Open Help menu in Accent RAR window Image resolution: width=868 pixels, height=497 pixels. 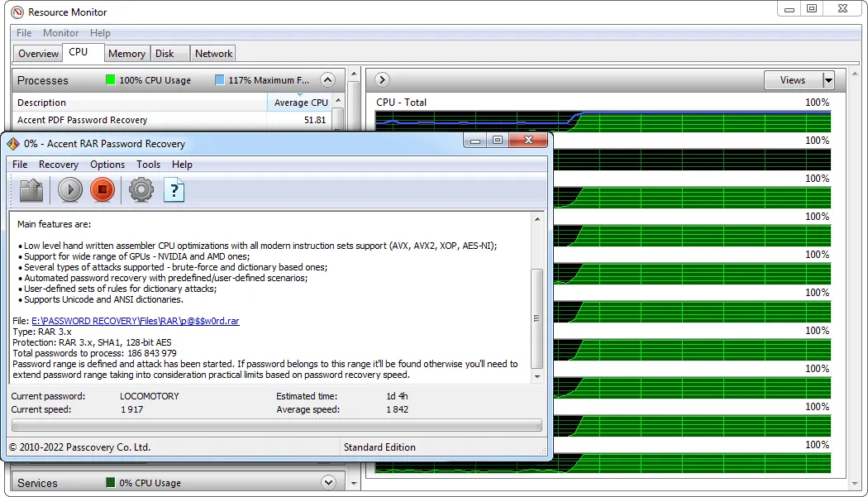tap(182, 165)
